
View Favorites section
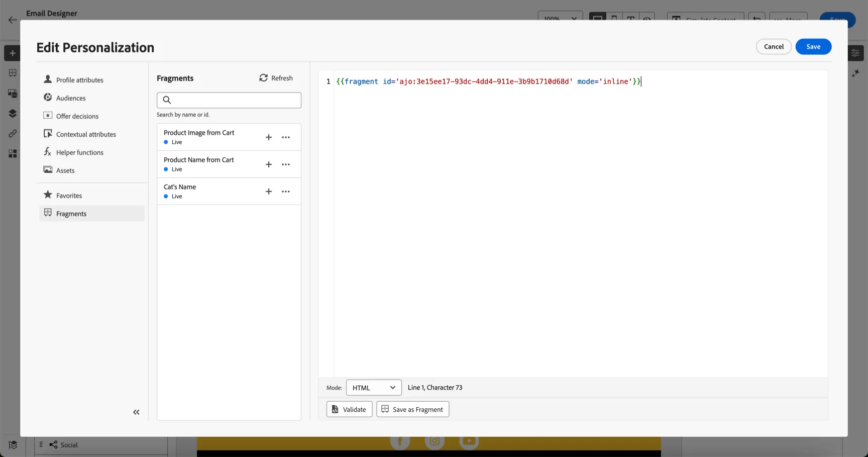(x=92, y=196)
